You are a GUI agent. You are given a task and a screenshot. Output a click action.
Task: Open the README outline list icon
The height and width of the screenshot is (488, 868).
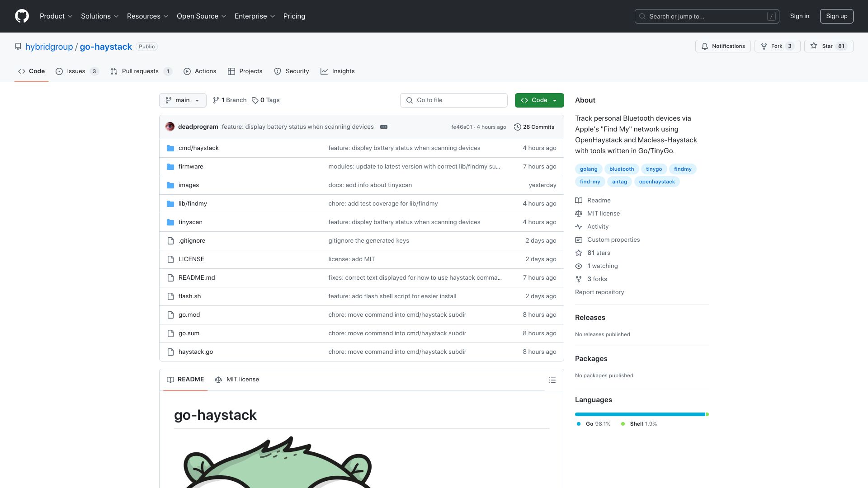point(552,380)
